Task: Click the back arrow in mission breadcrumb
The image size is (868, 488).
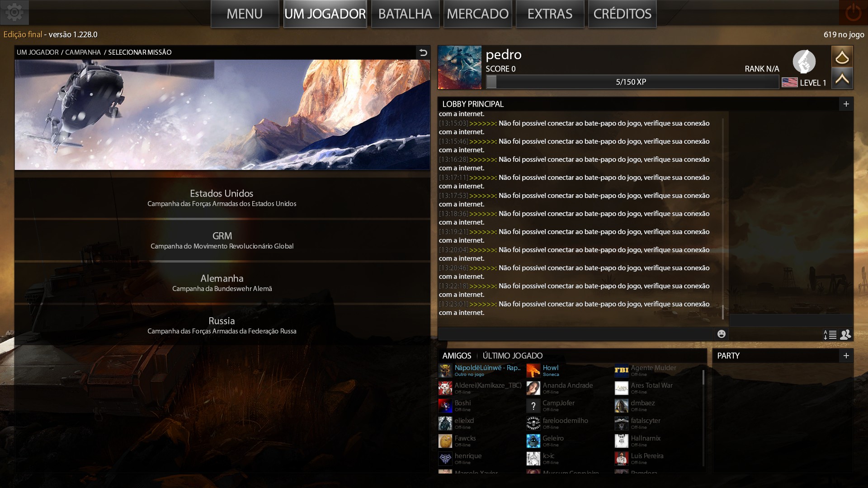Action: tap(423, 52)
